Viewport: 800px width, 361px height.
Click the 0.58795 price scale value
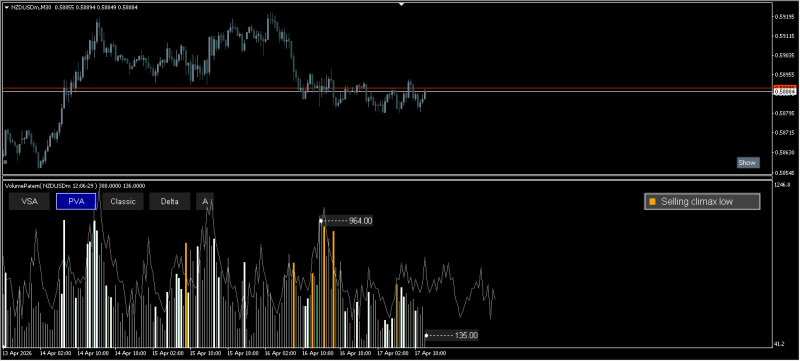coord(785,113)
